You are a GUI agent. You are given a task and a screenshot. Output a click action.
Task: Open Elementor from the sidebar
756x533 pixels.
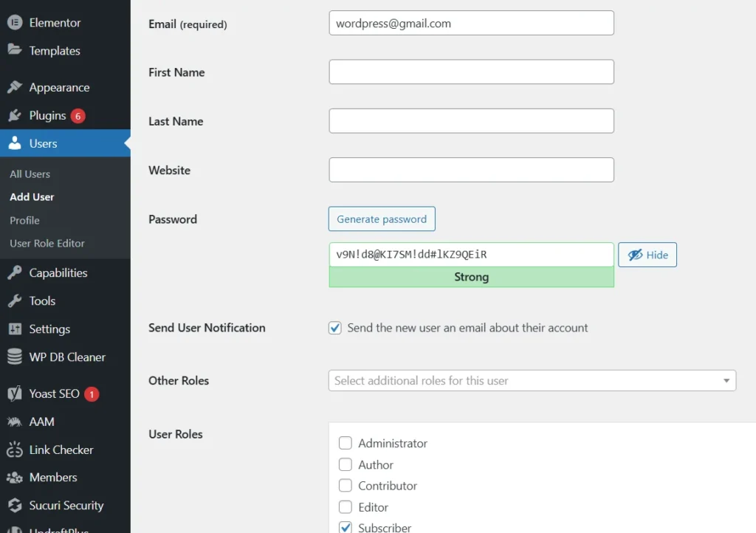(x=52, y=22)
